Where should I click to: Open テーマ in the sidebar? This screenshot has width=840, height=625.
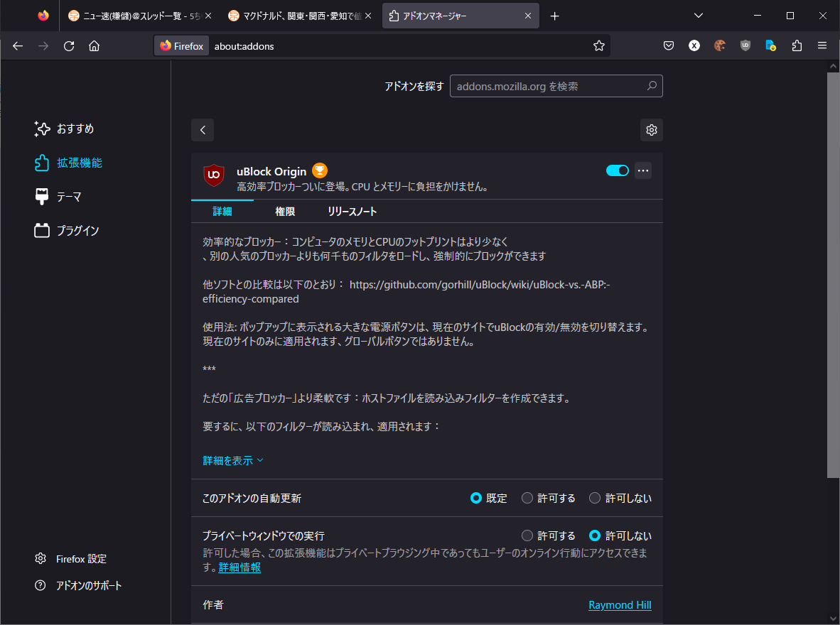tap(58, 197)
